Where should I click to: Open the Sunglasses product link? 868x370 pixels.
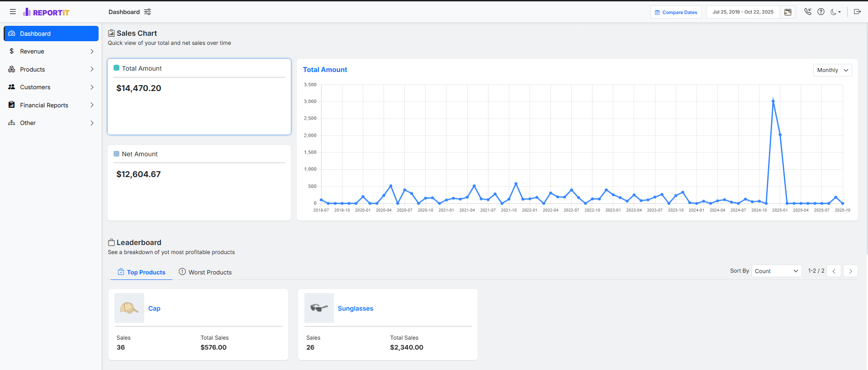point(356,308)
